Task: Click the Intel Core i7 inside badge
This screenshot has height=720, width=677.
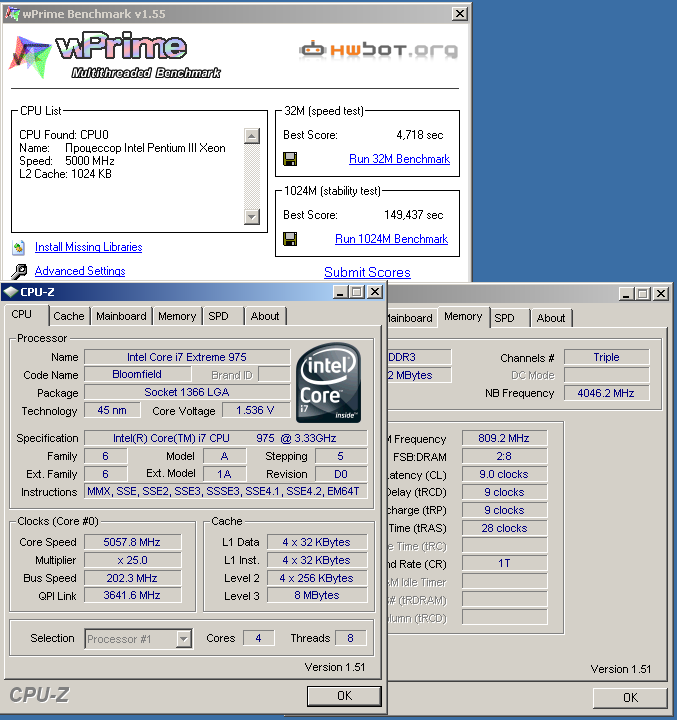Action: [328, 382]
